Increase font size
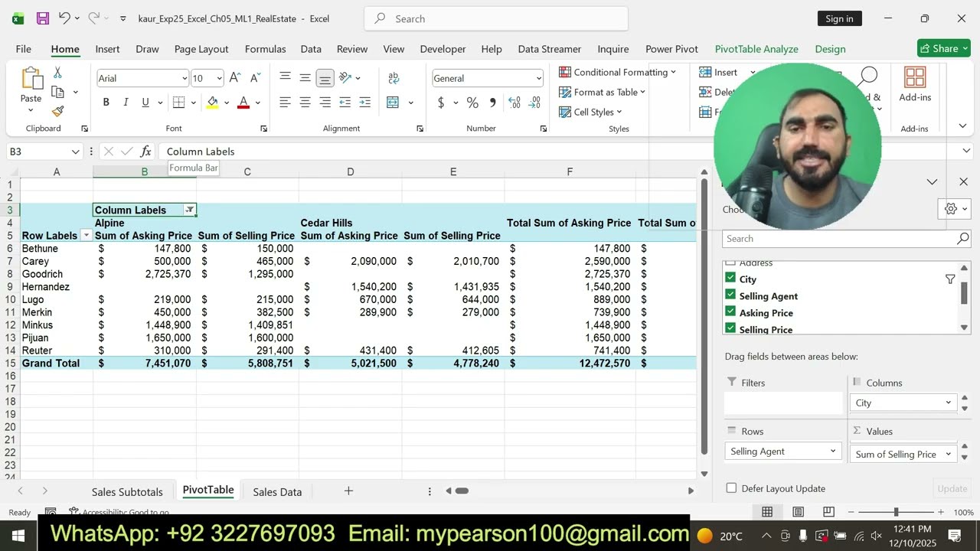The height and width of the screenshot is (551, 980). click(235, 78)
